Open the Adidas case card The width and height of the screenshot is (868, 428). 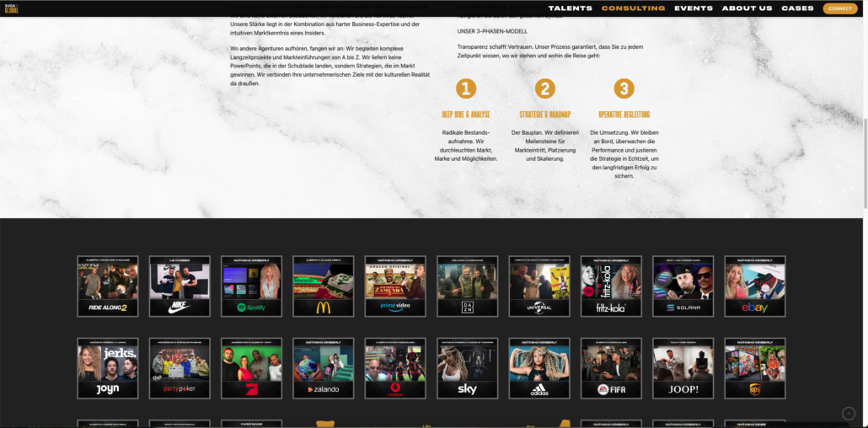539,368
